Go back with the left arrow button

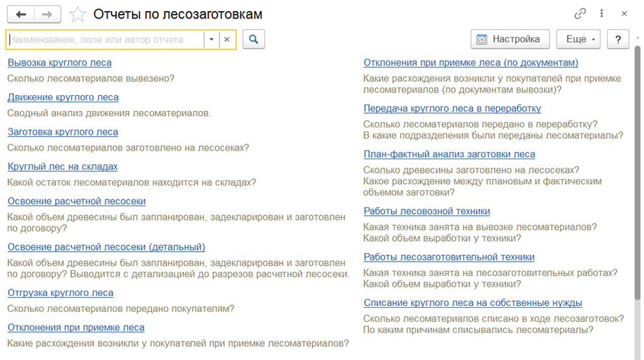(x=21, y=15)
